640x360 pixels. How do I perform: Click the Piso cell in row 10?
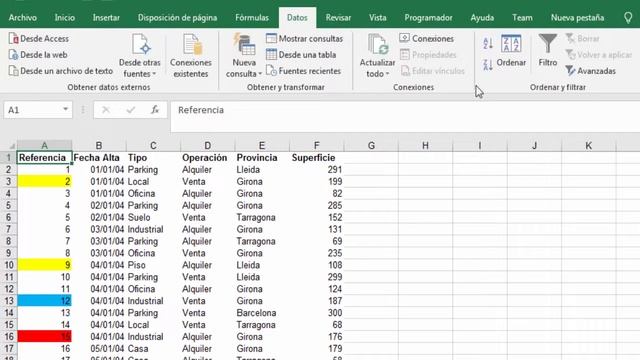click(153, 265)
